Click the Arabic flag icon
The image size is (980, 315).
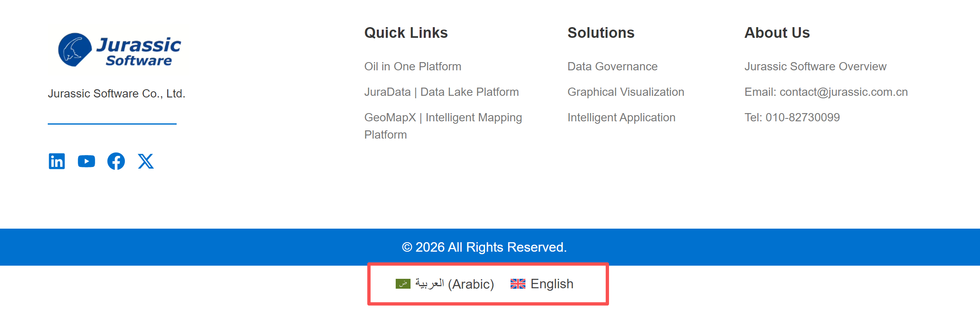coord(403,284)
